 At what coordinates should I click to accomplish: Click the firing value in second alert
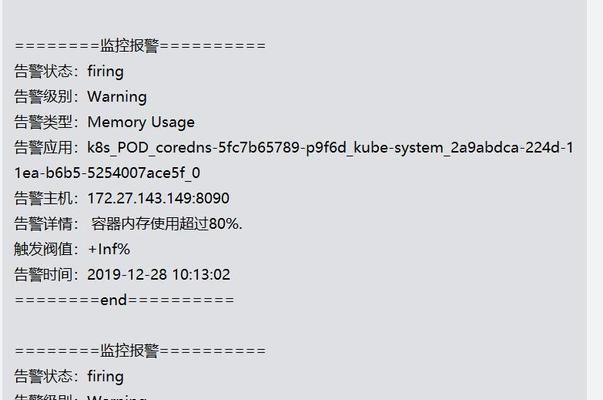point(105,376)
